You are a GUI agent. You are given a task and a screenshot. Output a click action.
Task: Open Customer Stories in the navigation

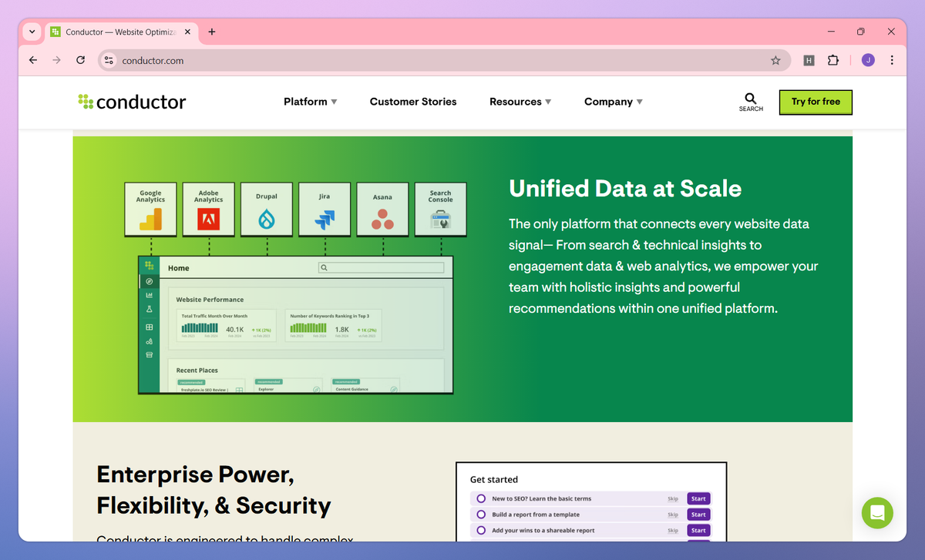click(413, 102)
